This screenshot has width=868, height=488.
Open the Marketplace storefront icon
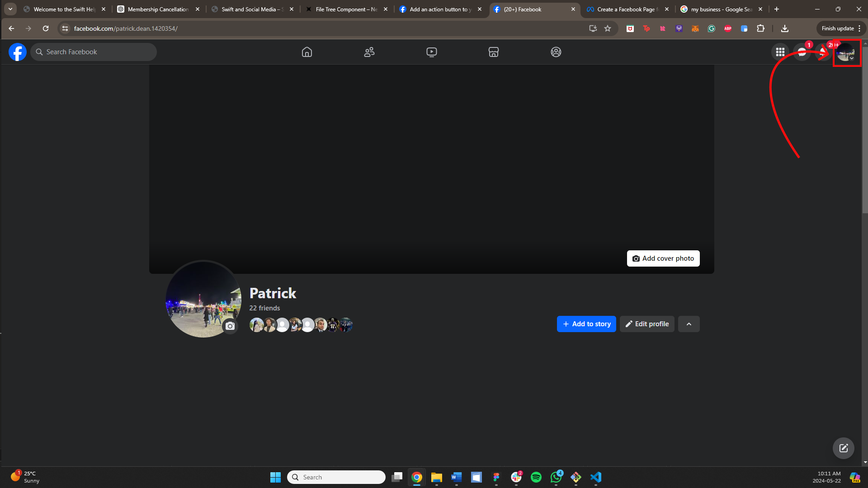[494, 52]
